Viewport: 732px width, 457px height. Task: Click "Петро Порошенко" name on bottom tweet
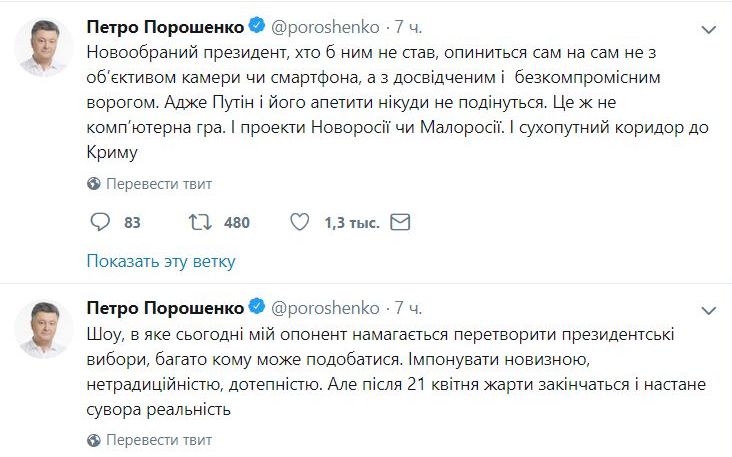(x=164, y=306)
